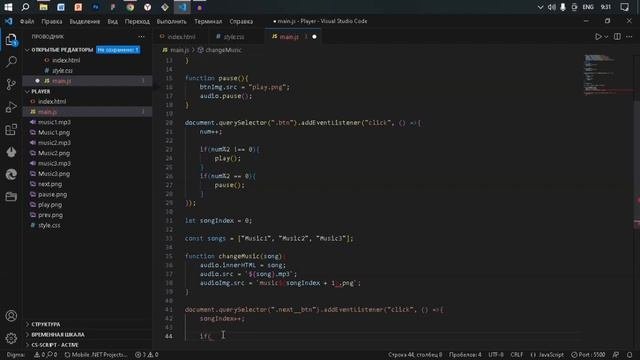Click the Split Editor icon

tap(617, 37)
